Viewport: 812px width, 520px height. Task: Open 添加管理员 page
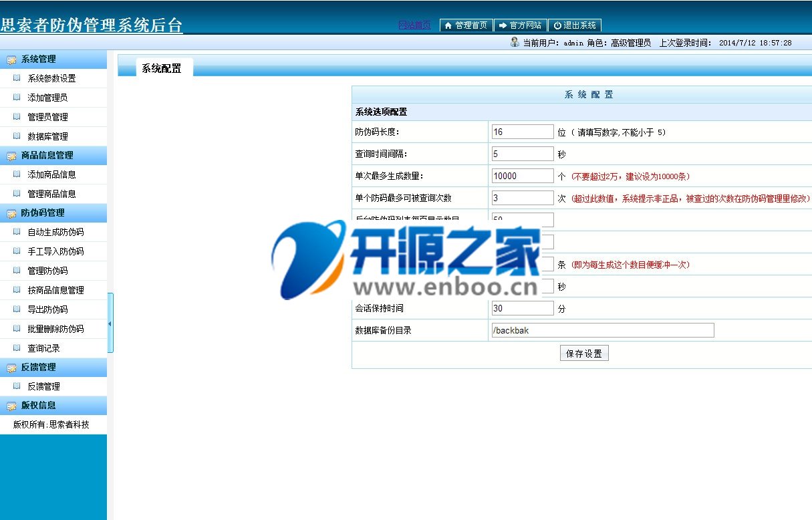point(47,98)
